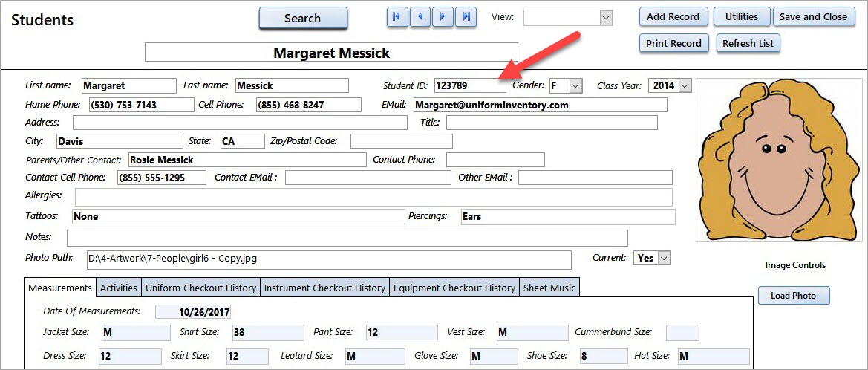Click into the Student ID field
Image resolution: width=868 pixels, height=370 pixels.
[x=469, y=85]
